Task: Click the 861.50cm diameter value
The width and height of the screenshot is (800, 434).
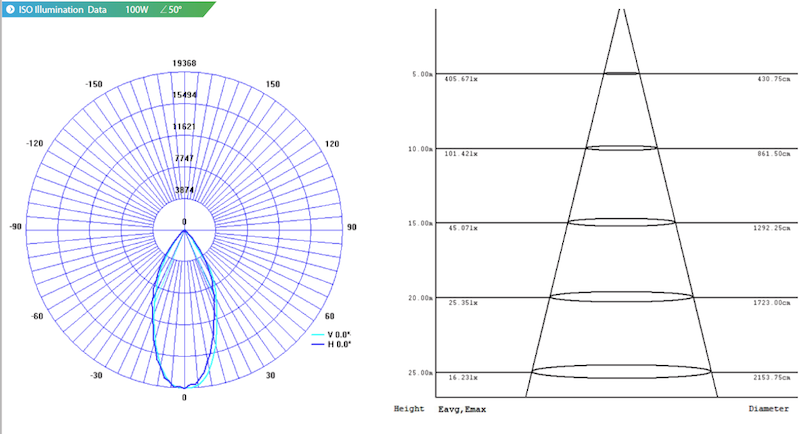Action: point(774,154)
